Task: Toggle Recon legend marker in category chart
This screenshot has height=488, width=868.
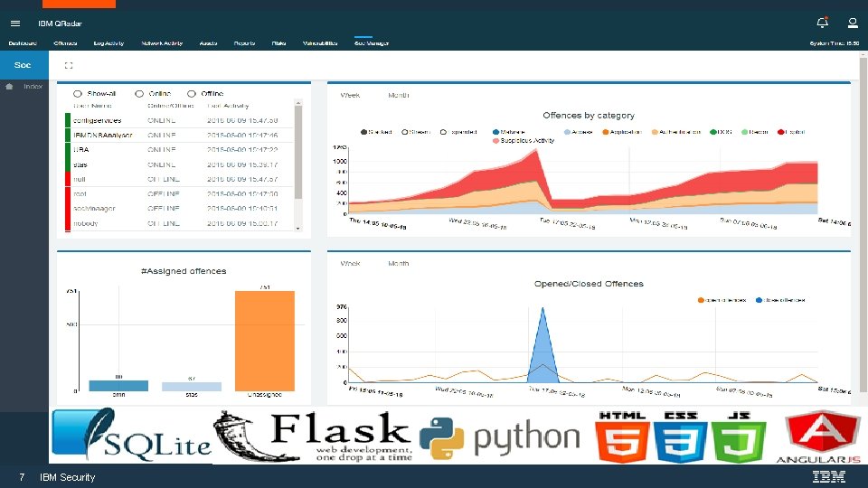Action: (x=744, y=132)
